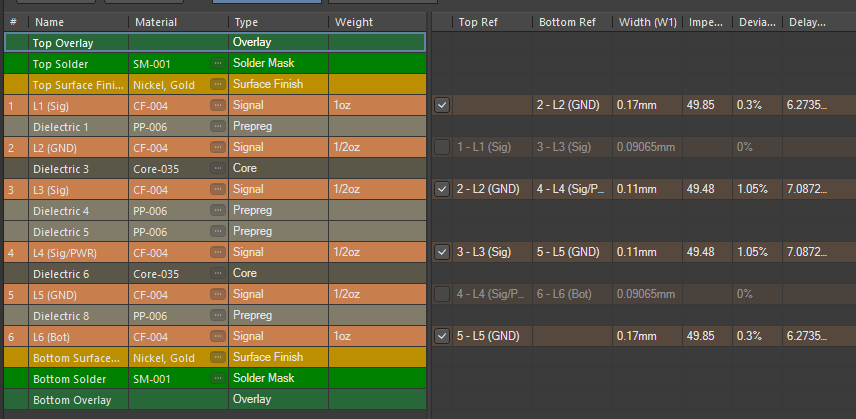Select the Bottom Overlay layer name

tap(72, 399)
